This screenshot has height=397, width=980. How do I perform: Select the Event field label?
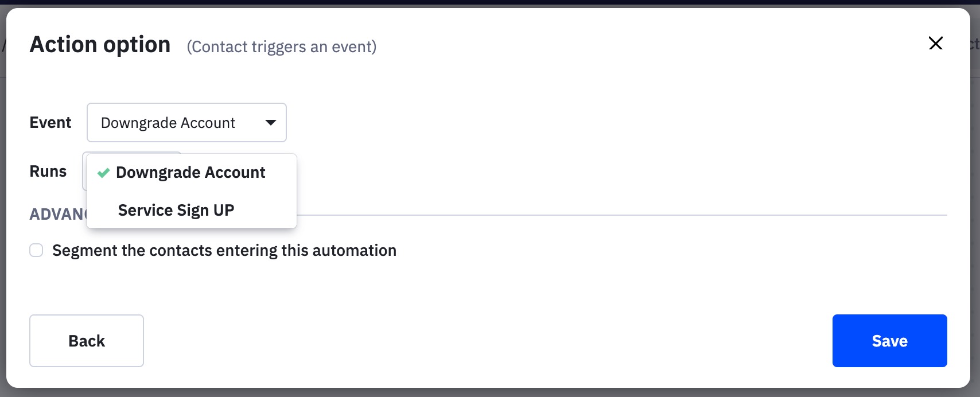pyautogui.click(x=50, y=122)
